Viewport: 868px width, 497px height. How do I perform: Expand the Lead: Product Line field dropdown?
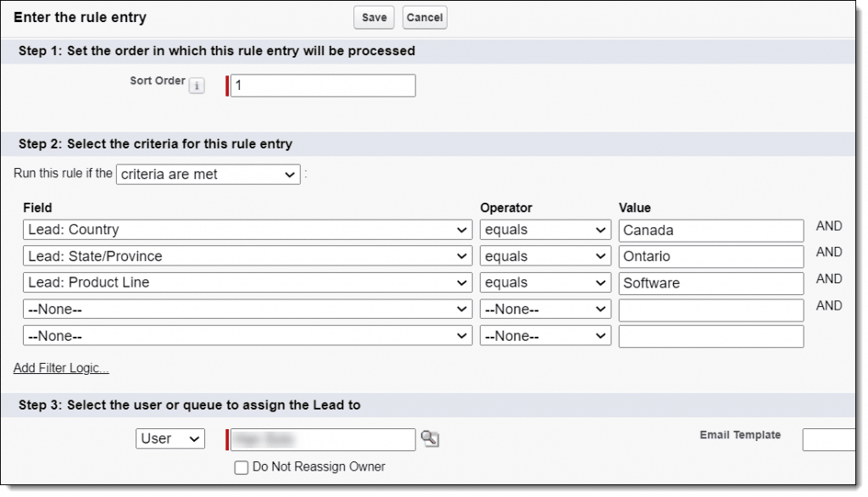coord(248,282)
